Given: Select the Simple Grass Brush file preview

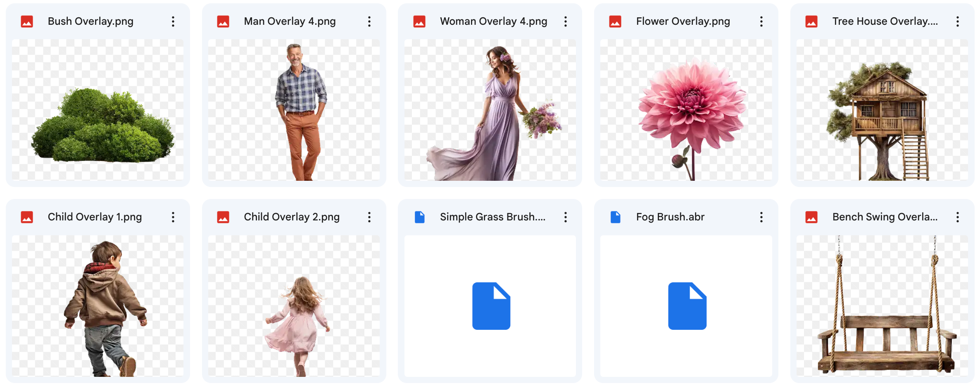Looking at the screenshot, I should coord(490,305).
